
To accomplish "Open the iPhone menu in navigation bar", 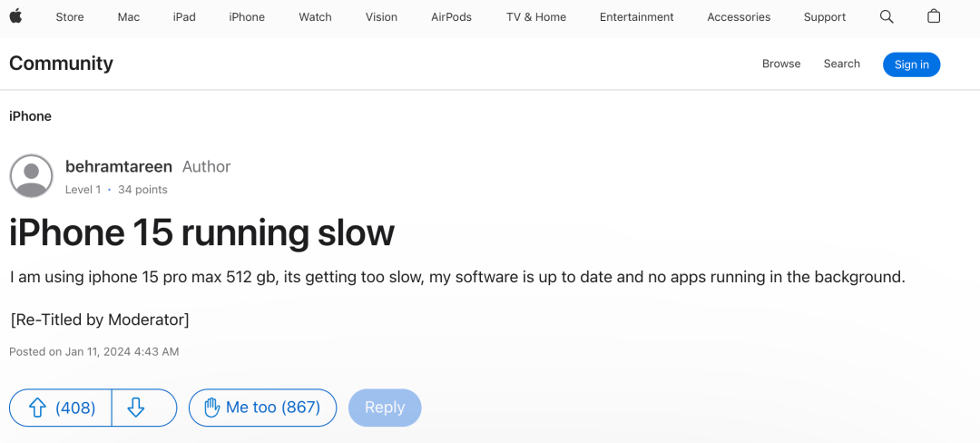I will tap(247, 17).
